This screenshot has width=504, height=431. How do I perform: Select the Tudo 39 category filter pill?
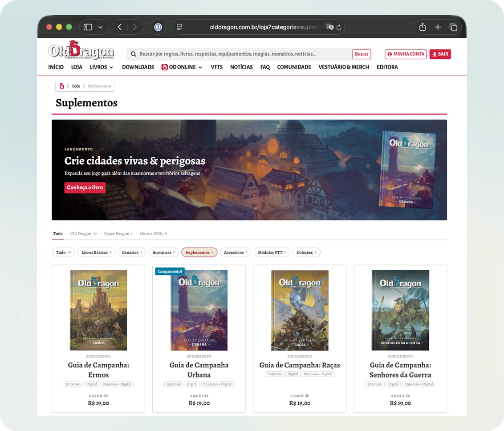tap(63, 252)
